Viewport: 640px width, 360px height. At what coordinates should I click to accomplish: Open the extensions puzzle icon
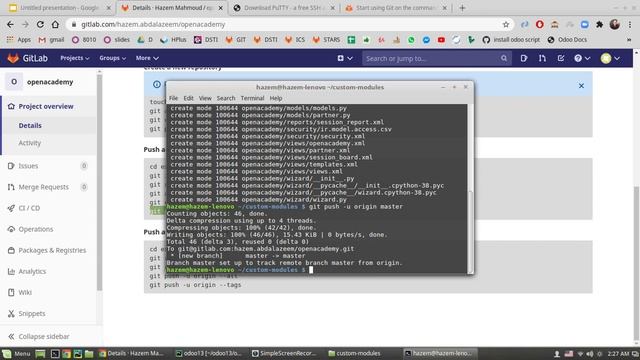point(600,24)
